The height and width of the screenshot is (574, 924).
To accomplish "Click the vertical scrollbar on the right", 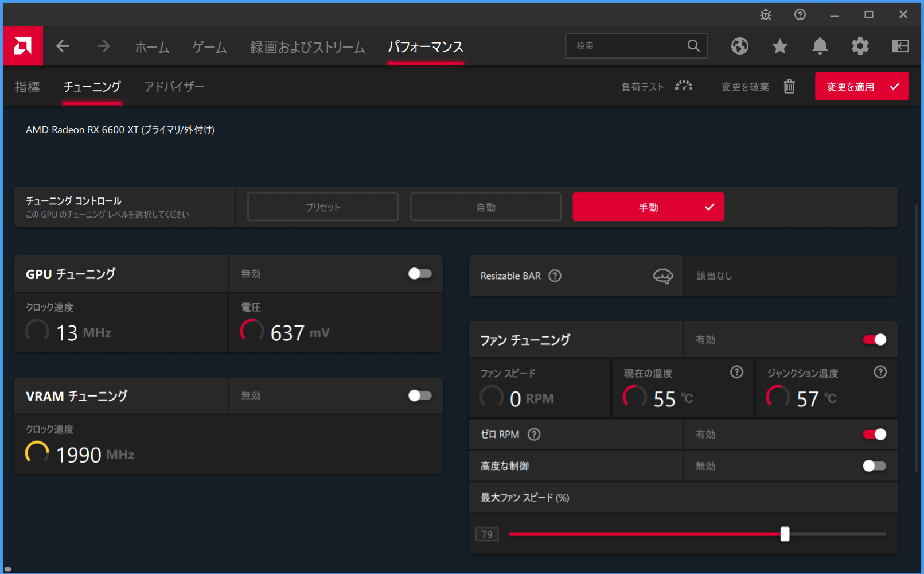I will (916, 338).
